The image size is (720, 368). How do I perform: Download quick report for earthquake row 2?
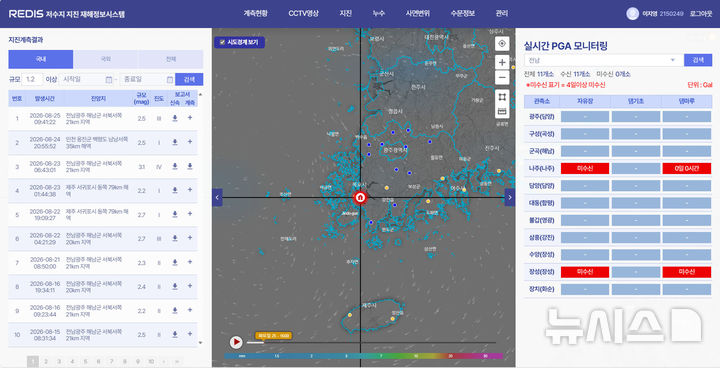coord(175,142)
